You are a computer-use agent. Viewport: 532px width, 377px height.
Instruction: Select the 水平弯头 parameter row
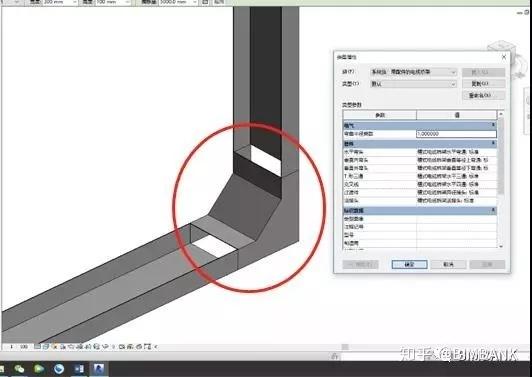[x=420, y=152]
